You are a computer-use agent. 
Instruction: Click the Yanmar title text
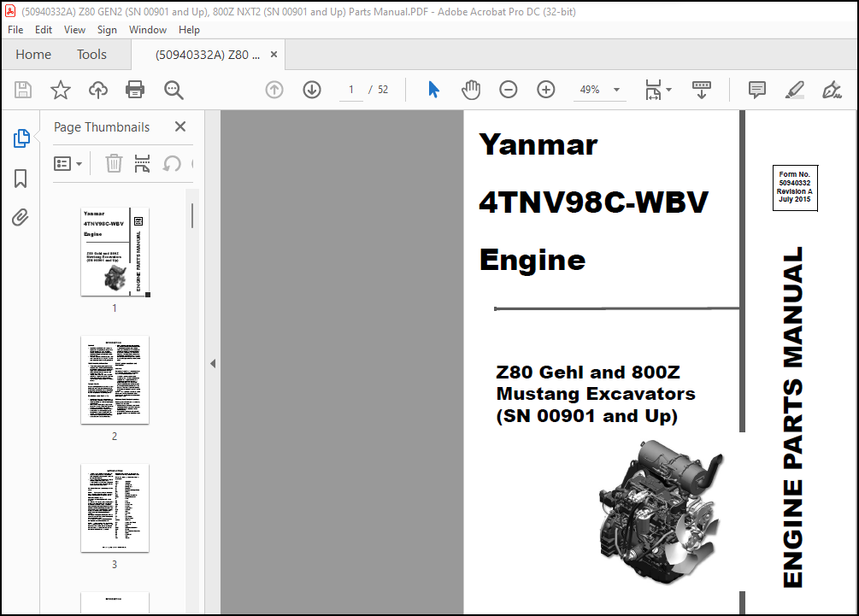pyautogui.click(x=538, y=144)
